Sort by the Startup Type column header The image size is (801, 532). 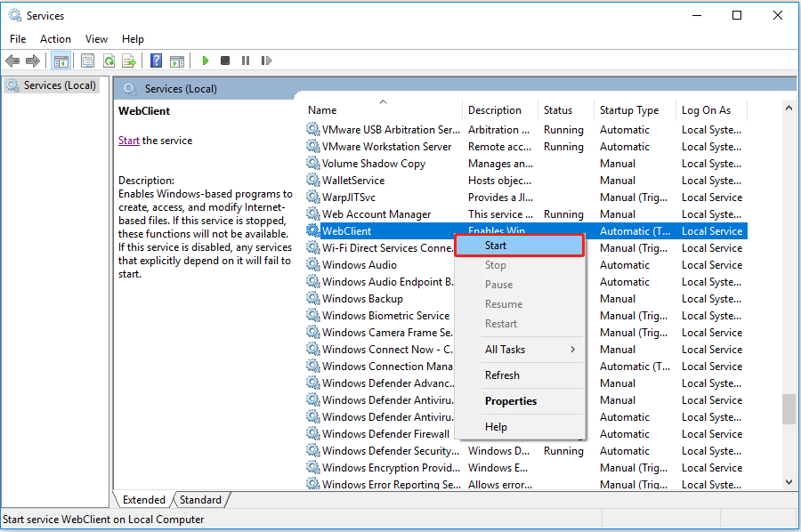[x=635, y=109]
